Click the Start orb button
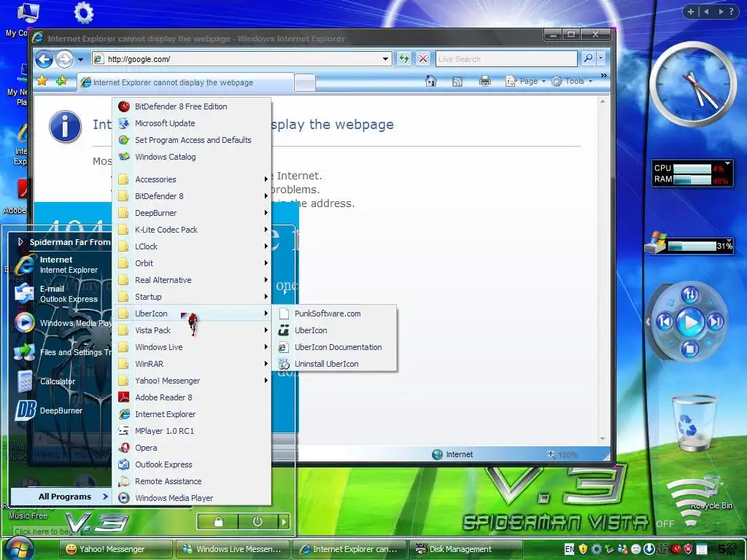The width and height of the screenshot is (747, 560). (x=19, y=548)
